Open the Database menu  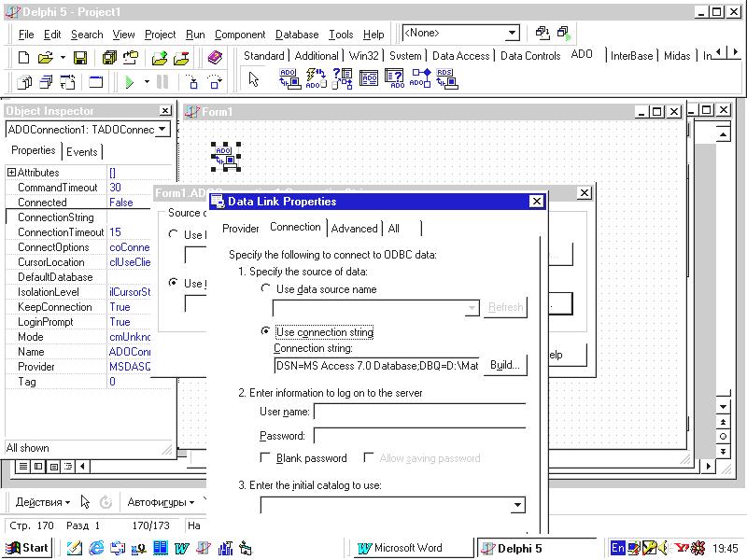(x=297, y=35)
